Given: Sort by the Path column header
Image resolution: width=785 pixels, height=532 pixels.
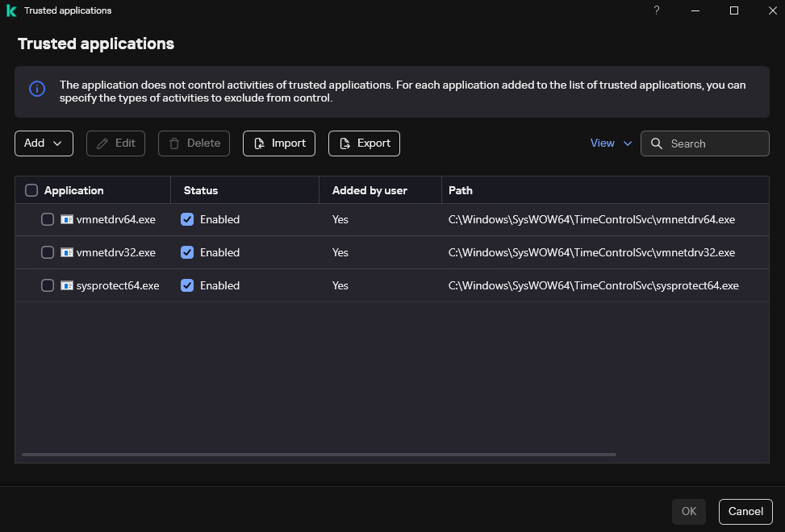Looking at the screenshot, I should (461, 190).
